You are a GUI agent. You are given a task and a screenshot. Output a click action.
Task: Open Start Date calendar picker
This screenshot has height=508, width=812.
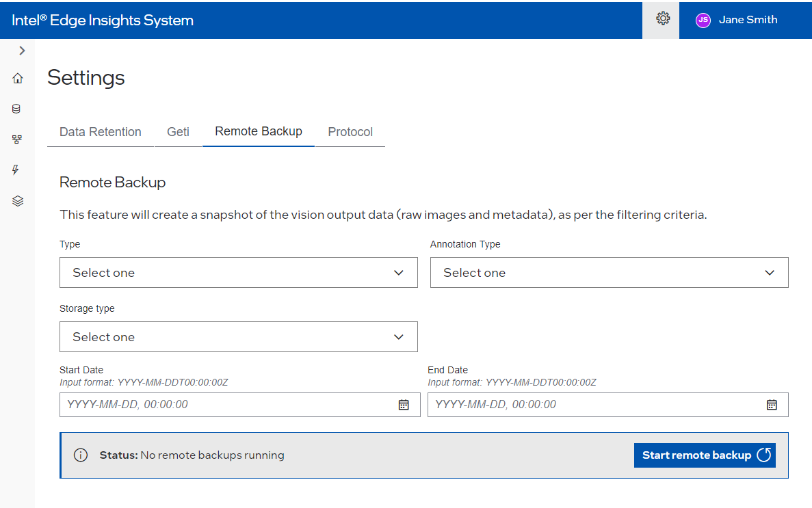(404, 405)
